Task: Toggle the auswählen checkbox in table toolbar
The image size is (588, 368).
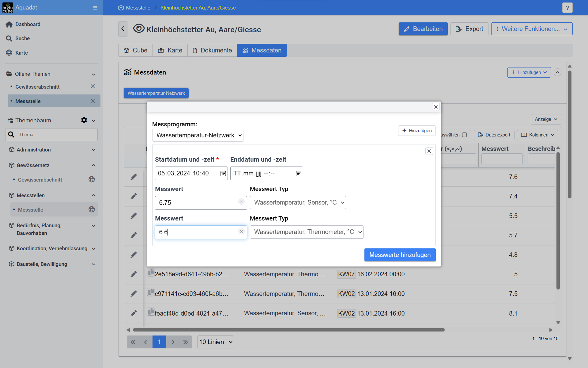Action: coord(464,135)
